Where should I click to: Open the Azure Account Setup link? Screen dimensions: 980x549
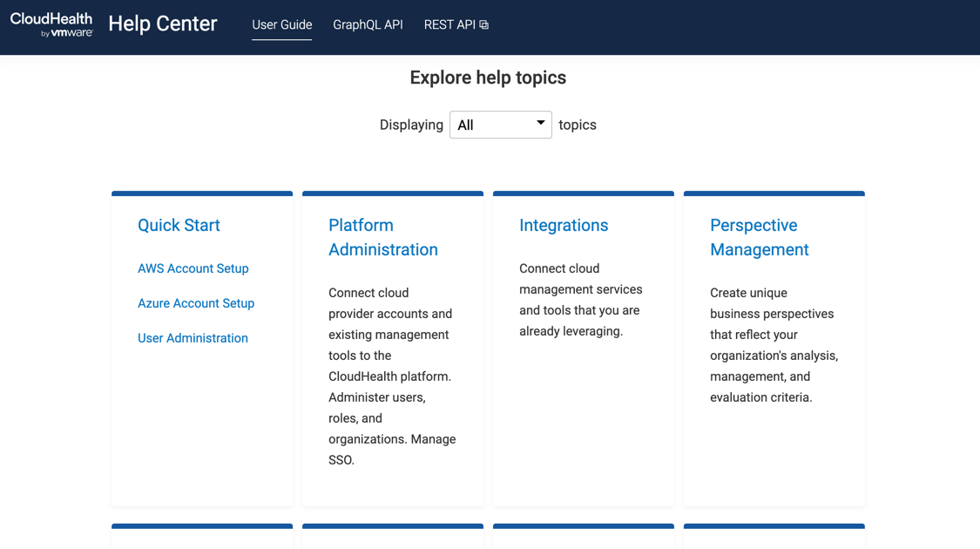[x=196, y=303]
